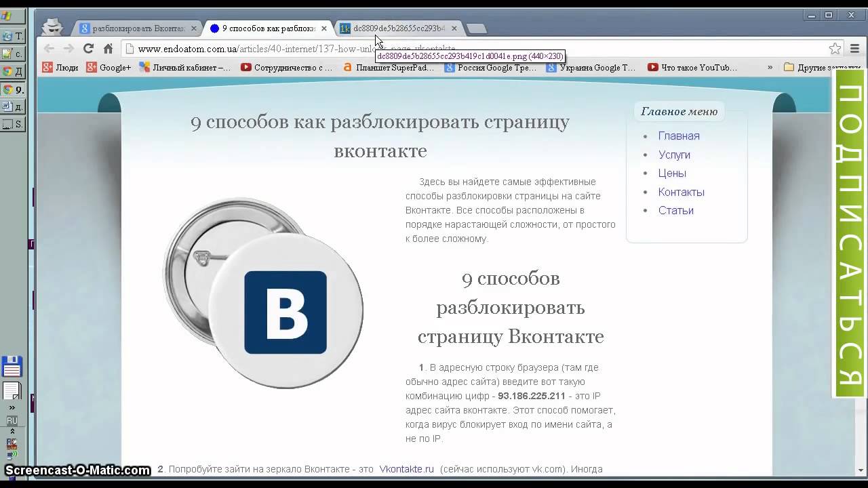Open the taskbar item labeled Т
The width and height of the screenshot is (868, 488).
[13, 36]
